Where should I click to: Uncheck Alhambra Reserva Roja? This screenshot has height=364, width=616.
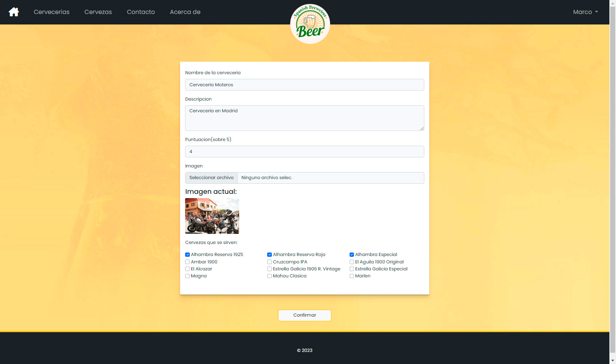(x=269, y=255)
